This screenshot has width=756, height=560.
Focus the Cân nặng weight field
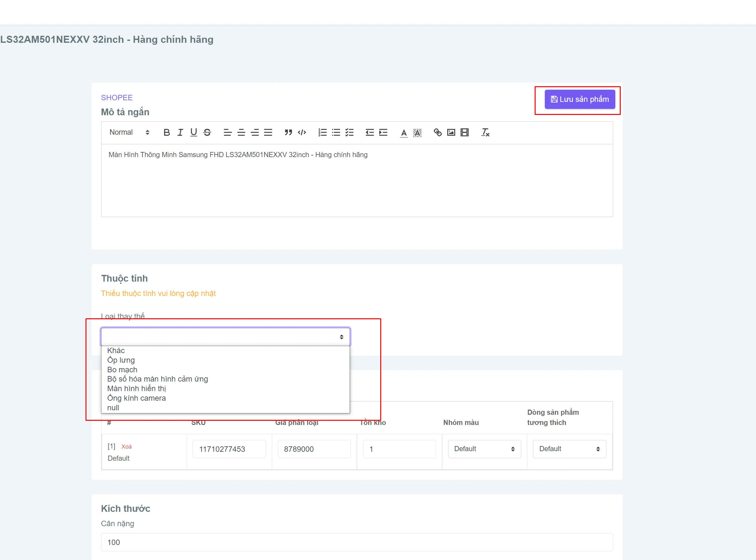[357, 542]
